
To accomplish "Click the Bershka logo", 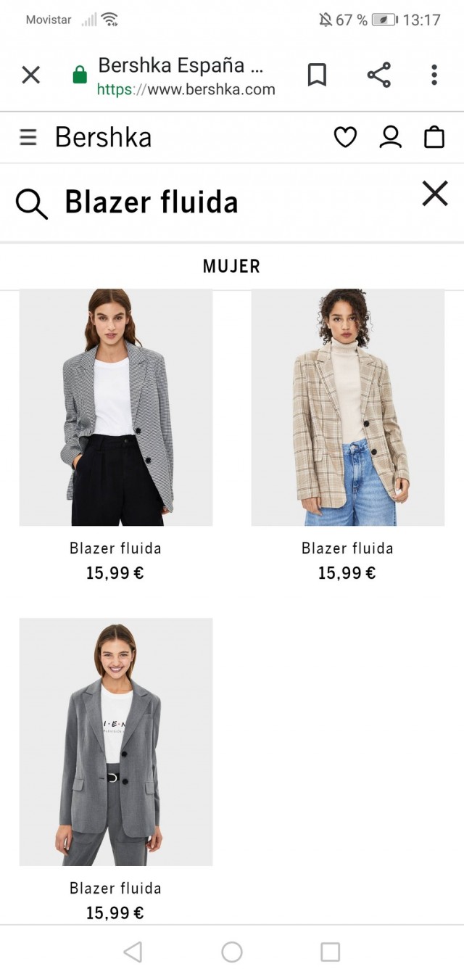I will tap(104, 137).
